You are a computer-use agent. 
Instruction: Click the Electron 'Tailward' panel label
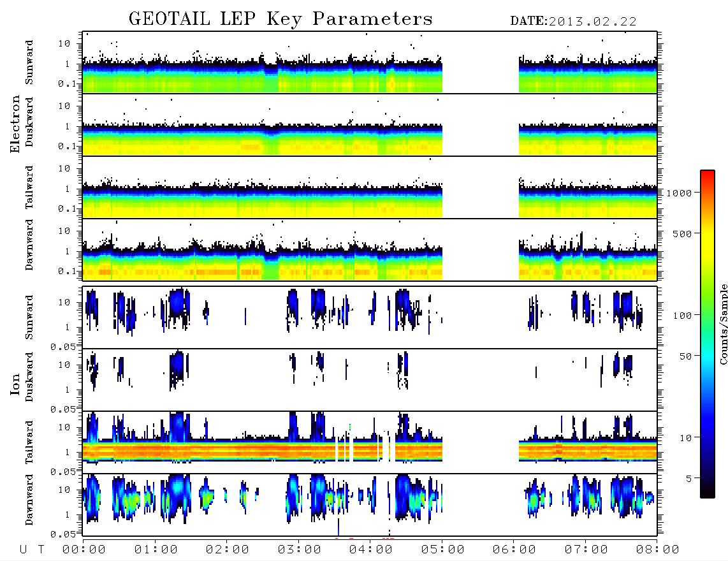pyautogui.click(x=29, y=187)
